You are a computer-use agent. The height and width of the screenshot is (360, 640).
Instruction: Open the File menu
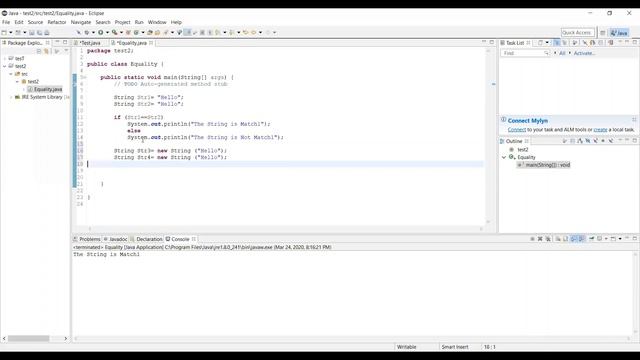click(6, 22)
